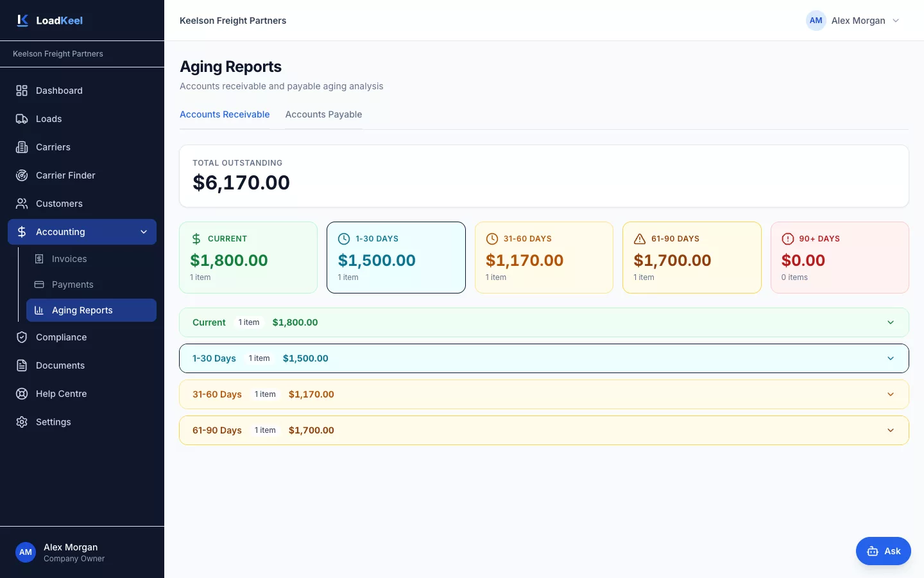Switch to the Accounts Receivable tab
924x578 pixels.
click(x=225, y=114)
